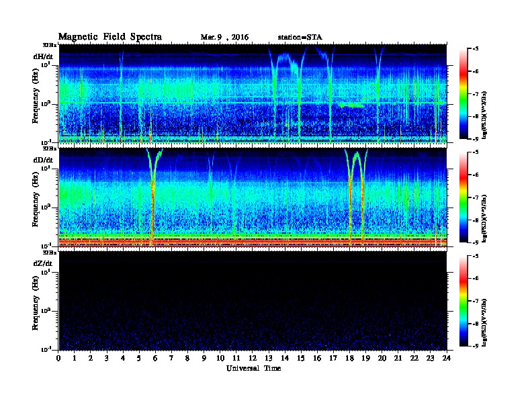Viewport: 532px width, 411px height.
Task: Click hour '9' on the time axis
Action: pos(204,358)
